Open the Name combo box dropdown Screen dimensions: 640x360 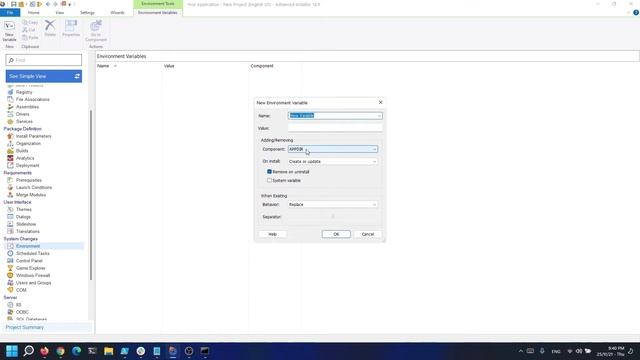pyautogui.click(x=379, y=116)
